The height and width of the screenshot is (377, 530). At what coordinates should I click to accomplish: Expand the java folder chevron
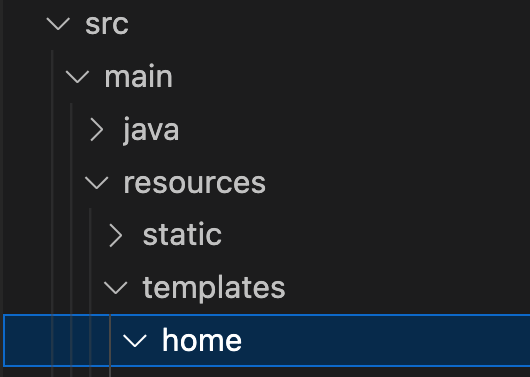[97, 129]
